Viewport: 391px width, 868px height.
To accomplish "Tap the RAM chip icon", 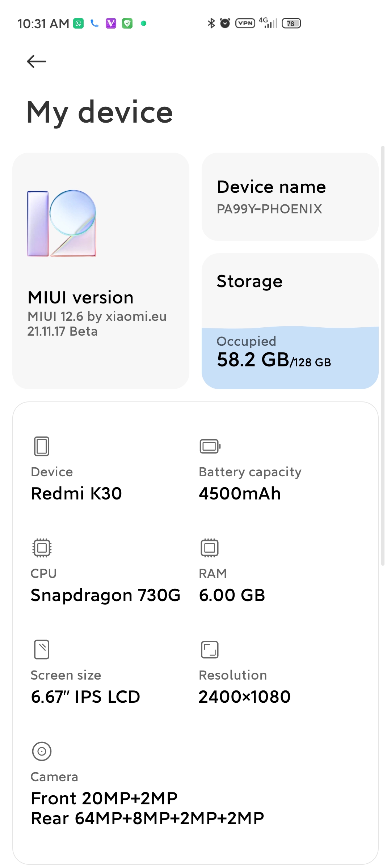I will tap(210, 548).
